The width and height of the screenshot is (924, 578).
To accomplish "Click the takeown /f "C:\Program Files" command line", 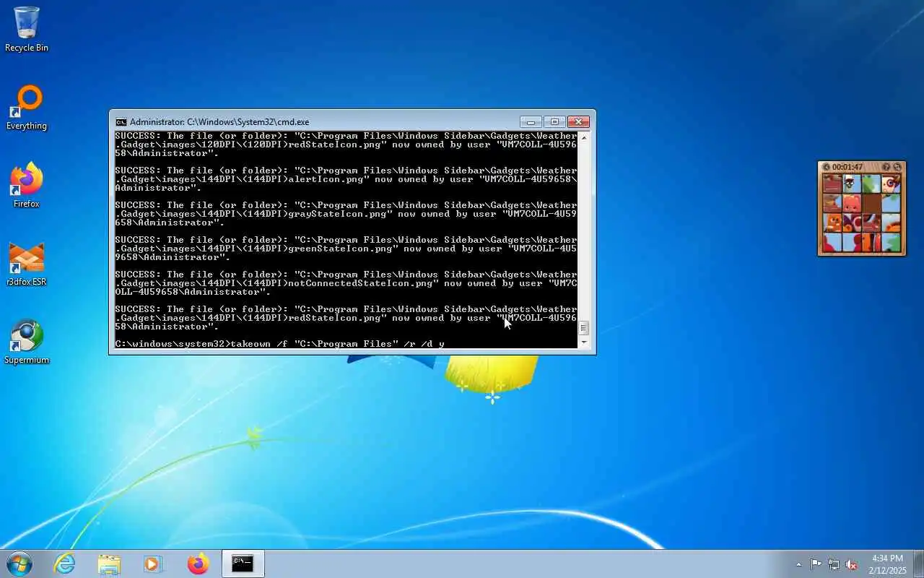I will 279,344.
